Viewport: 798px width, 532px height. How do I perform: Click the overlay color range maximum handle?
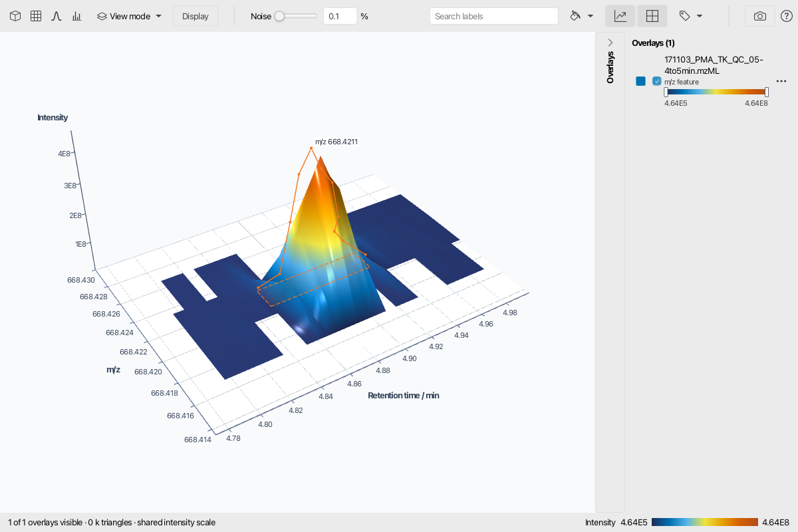point(767,92)
